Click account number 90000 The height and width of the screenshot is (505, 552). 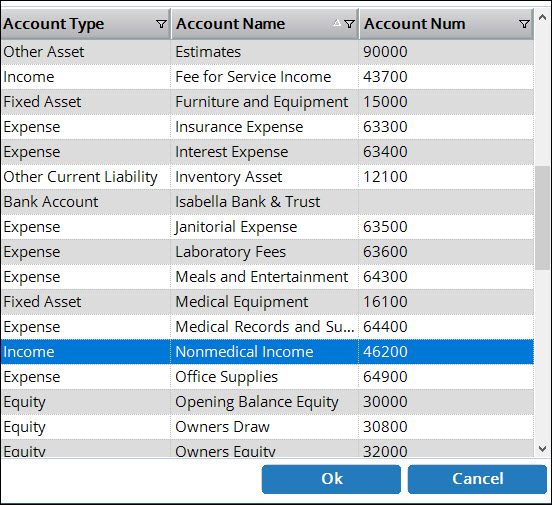tap(385, 52)
